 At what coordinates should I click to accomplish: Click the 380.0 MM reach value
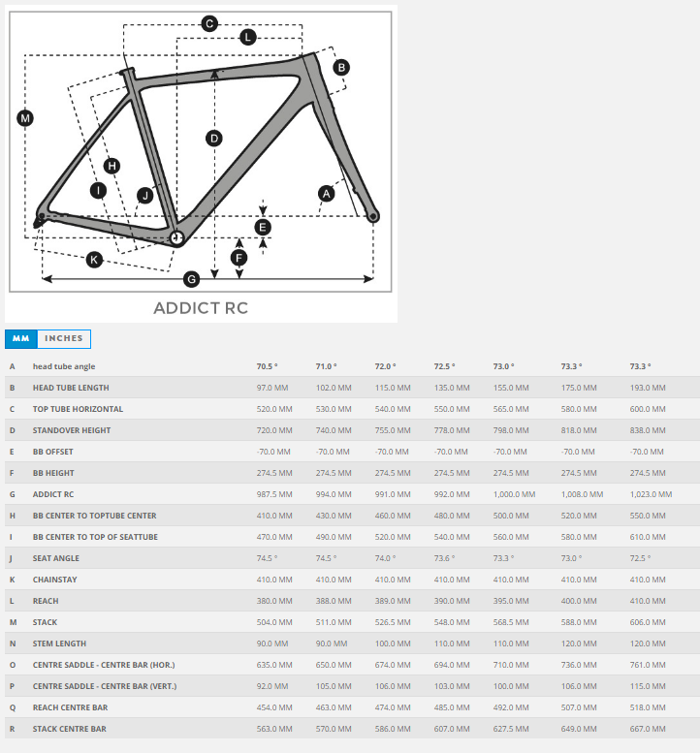274,601
